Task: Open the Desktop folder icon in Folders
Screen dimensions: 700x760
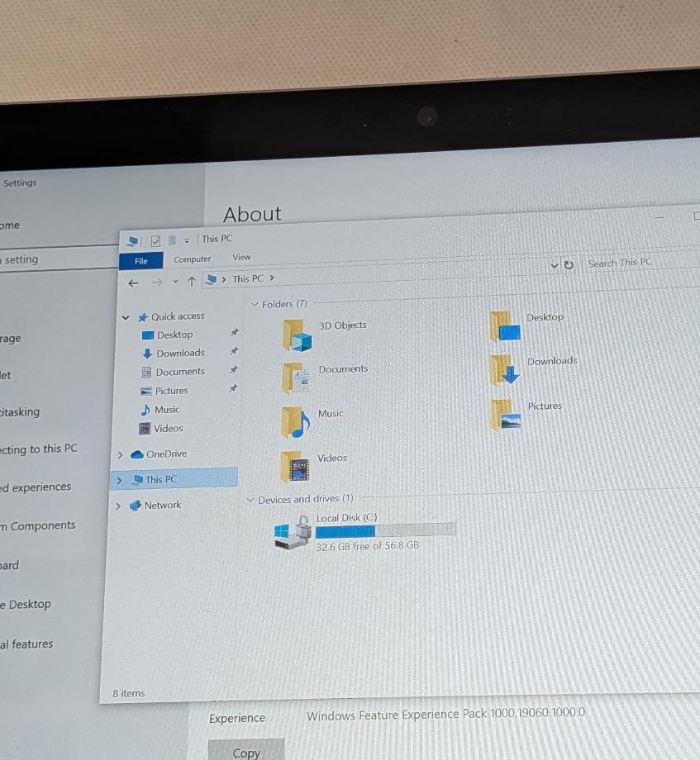Action: tap(505, 326)
